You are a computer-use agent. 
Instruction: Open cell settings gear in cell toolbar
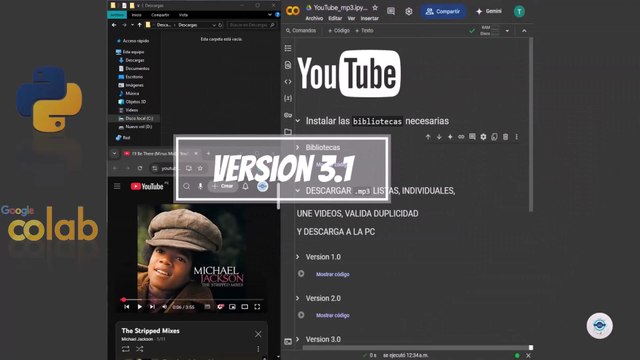[x=483, y=137]
